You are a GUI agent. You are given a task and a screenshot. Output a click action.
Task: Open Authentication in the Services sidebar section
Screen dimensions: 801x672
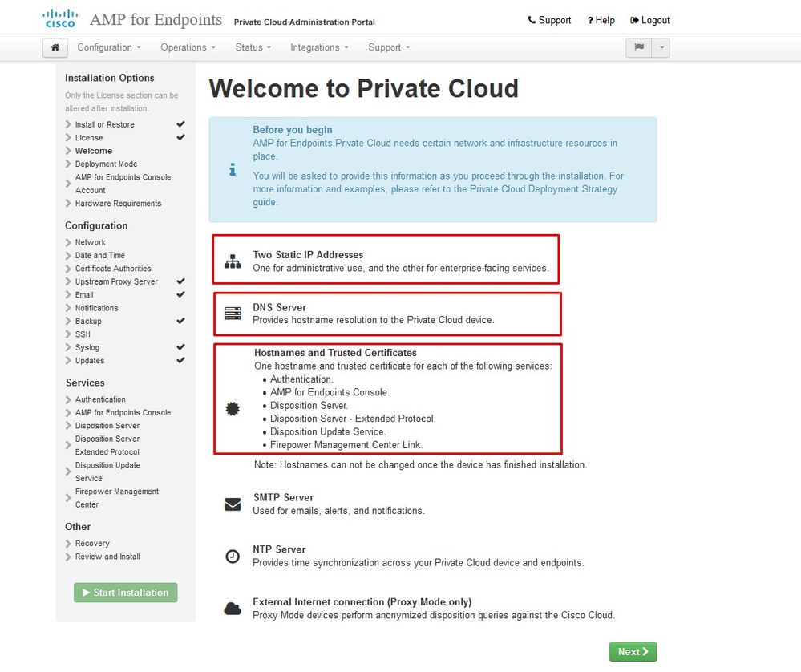click(100, 399)
